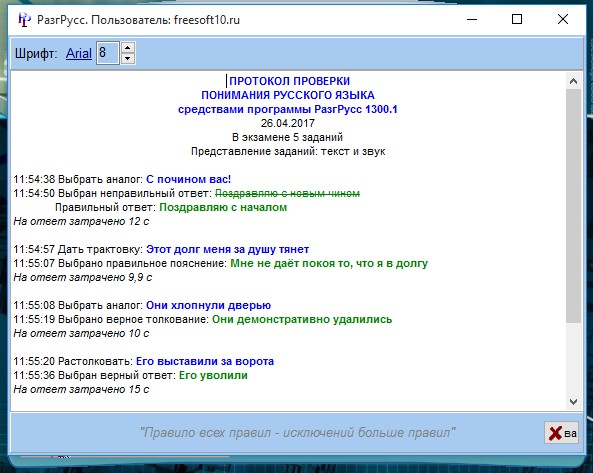This screenshot has height=473, width=593.
Task: Click line На ответ затрачено 12 с
Action: 81,221
